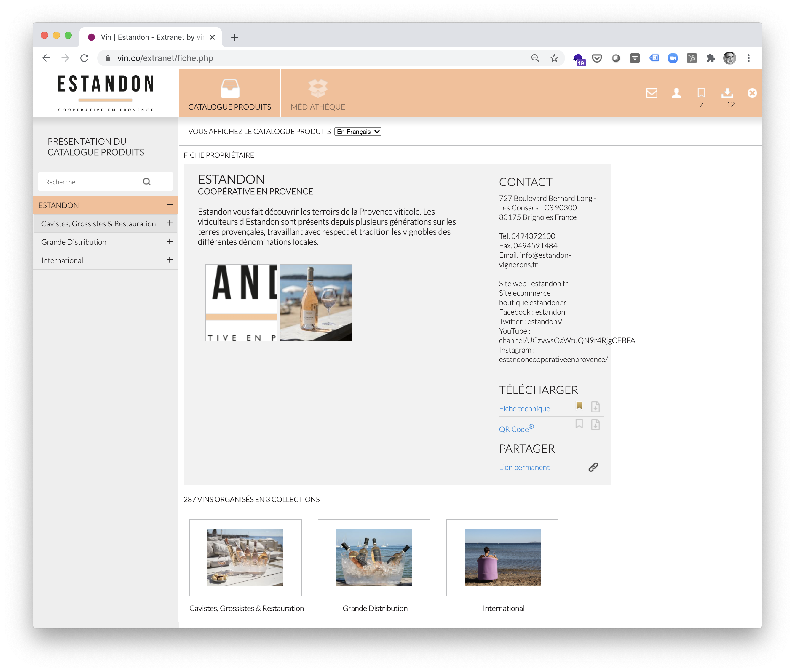Image resolution: width=795 pixels, height=672 pixels.
Task: Select the Vin | Estandon browser tab
Action: (x=151, y=37)
